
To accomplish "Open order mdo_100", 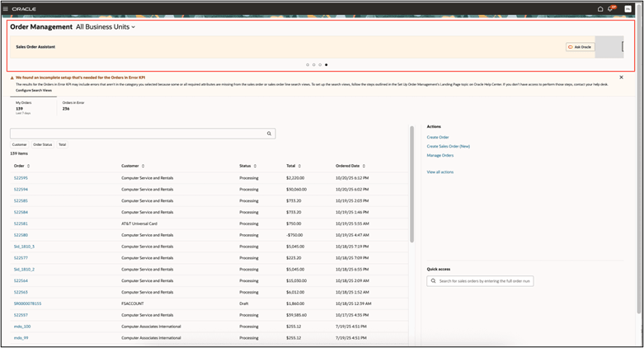I will [22, 327].
